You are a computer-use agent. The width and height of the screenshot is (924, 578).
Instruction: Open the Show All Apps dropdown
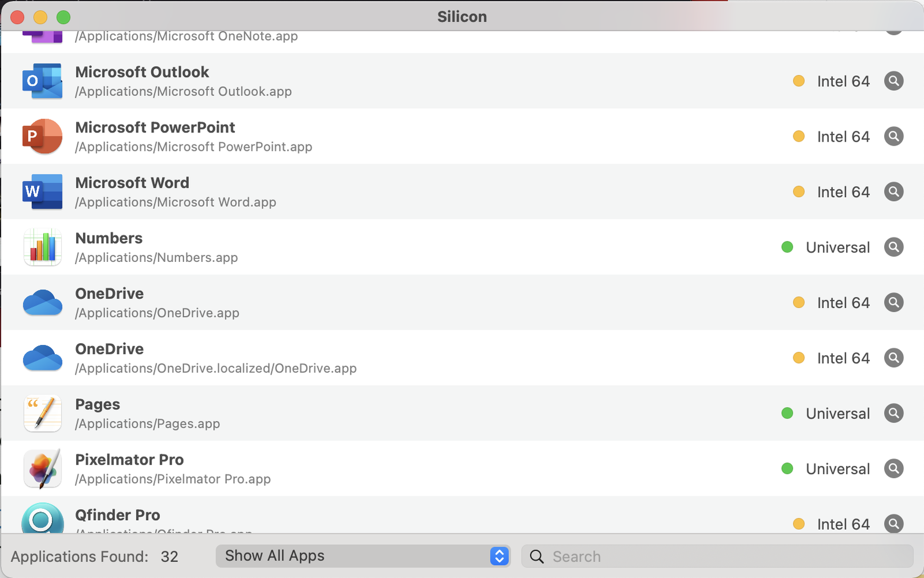tap(362, 556)
